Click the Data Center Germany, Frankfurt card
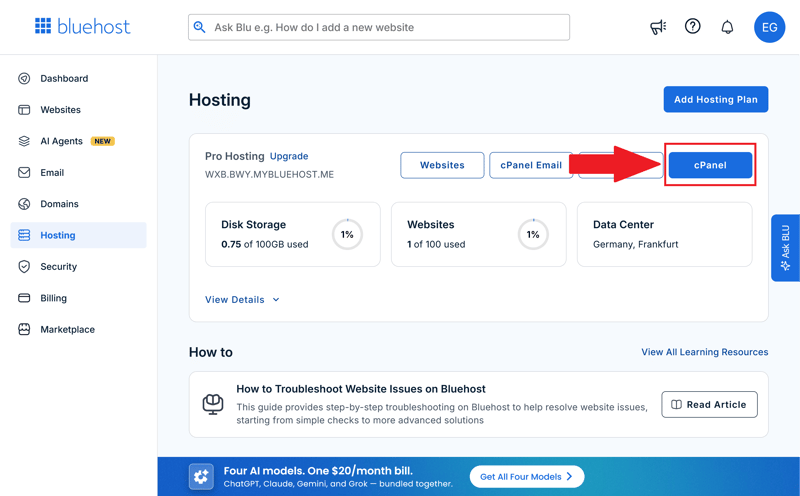 [x=664, y=234]
